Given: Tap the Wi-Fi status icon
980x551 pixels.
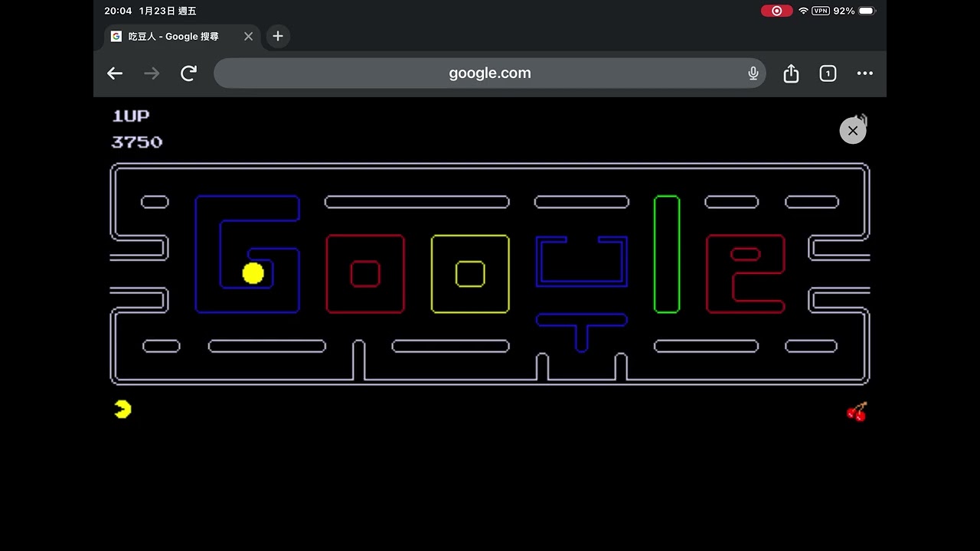Looking at the screenshot, I should point(803,11).
